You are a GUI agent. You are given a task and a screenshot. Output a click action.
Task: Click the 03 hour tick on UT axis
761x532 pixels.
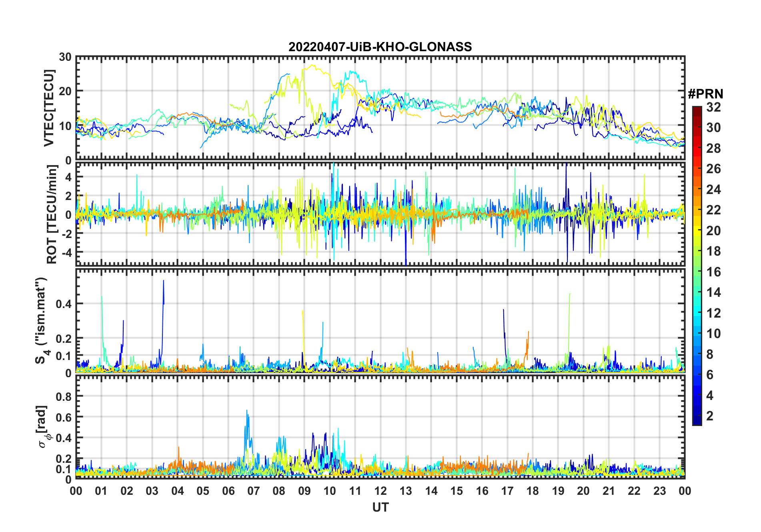tap(152, 491)
